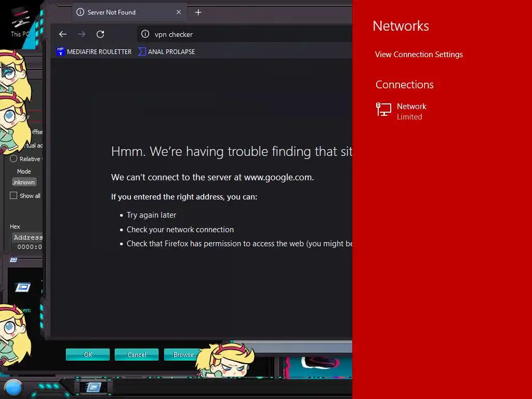Select the Network Limited connection

402,111
